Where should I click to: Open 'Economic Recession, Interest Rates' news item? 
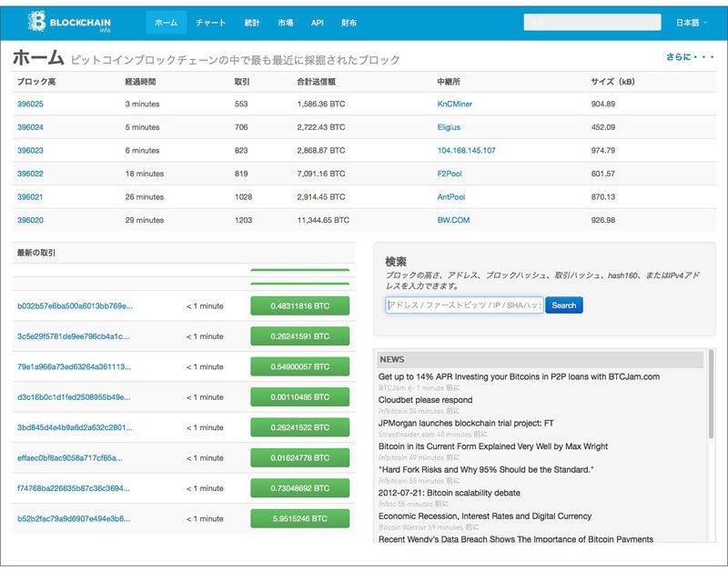(485, 516)
